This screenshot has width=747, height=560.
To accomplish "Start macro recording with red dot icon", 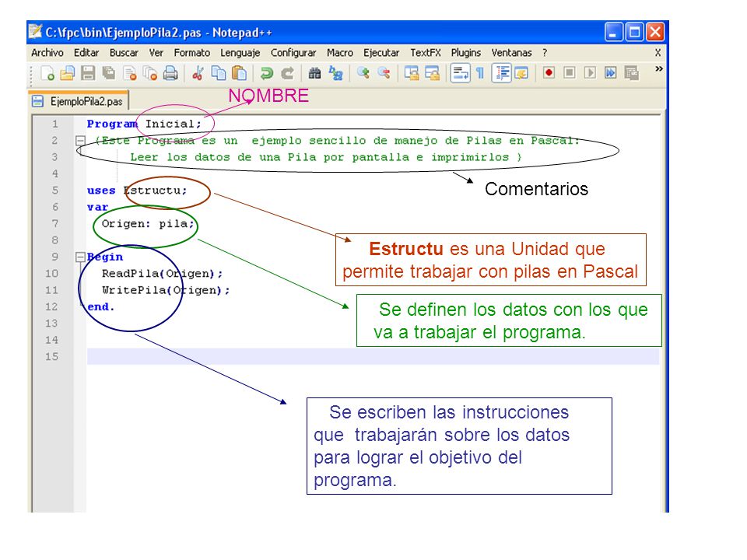I will (549, 73).
